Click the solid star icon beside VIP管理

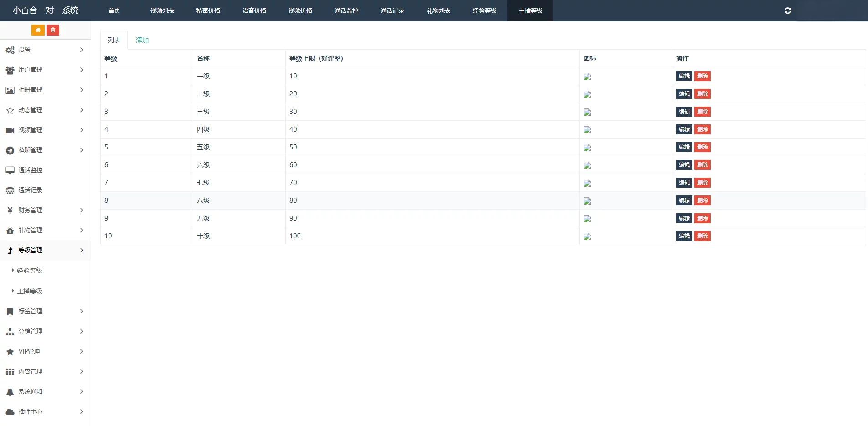(10, 352)
